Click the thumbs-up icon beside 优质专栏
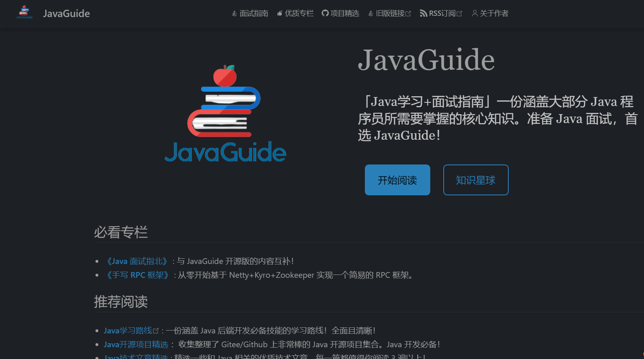The height and width of the screenshot is (359, 644). pyautogui.click(x=280, y=13)
